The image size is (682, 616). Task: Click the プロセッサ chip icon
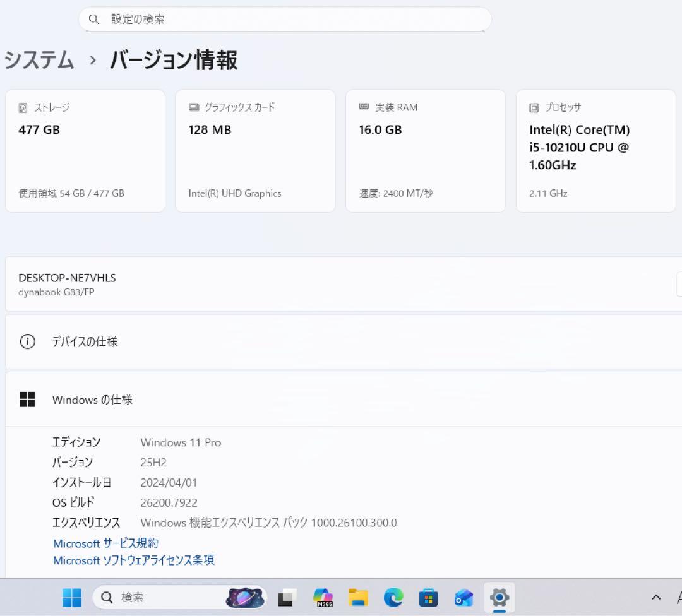point(534,107)
